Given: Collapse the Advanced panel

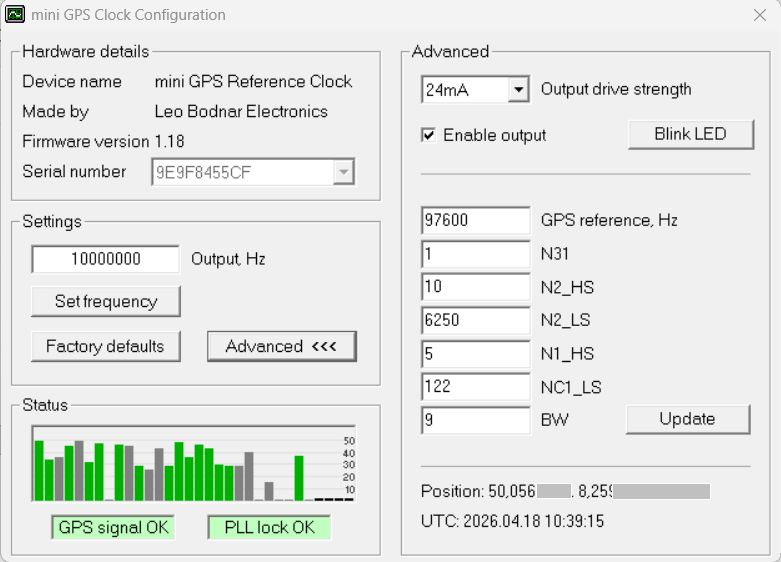Looking at the screenshot, I should point(281,347).
